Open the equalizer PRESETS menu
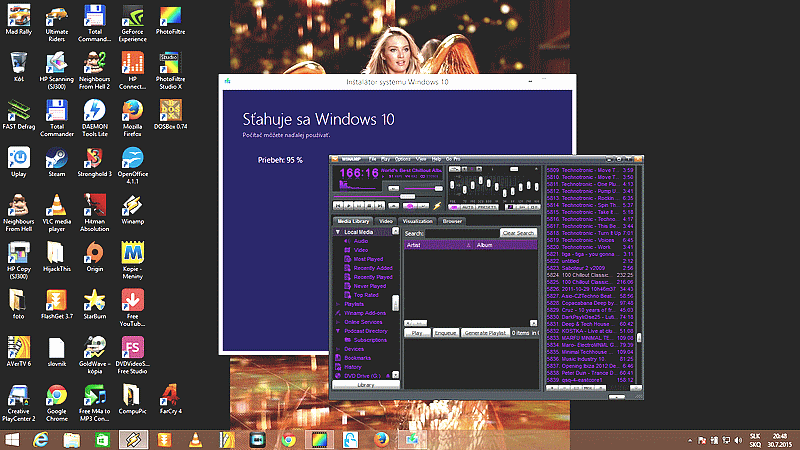The image size is (800, 450). click(x=487, y=207)
